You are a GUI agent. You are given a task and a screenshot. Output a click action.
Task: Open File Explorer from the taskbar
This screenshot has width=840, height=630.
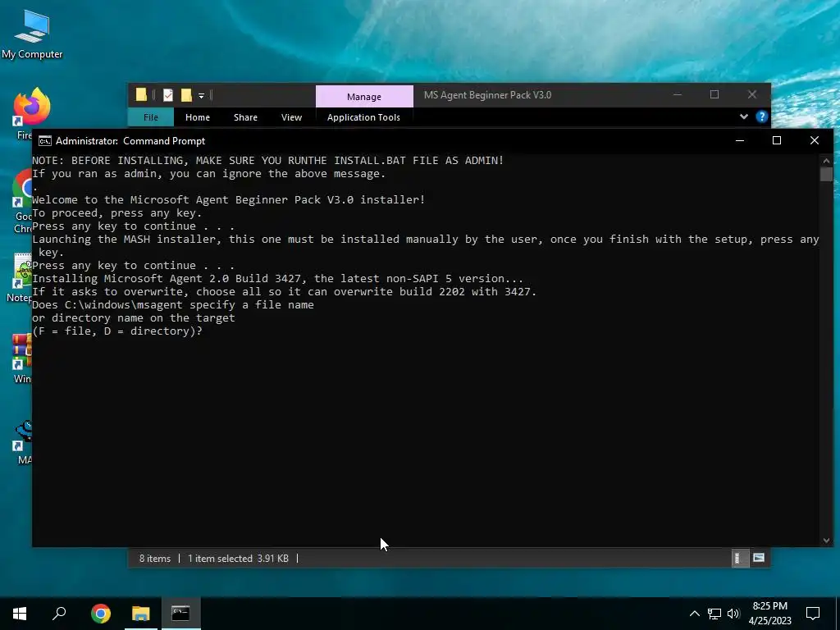click(141, 614)
